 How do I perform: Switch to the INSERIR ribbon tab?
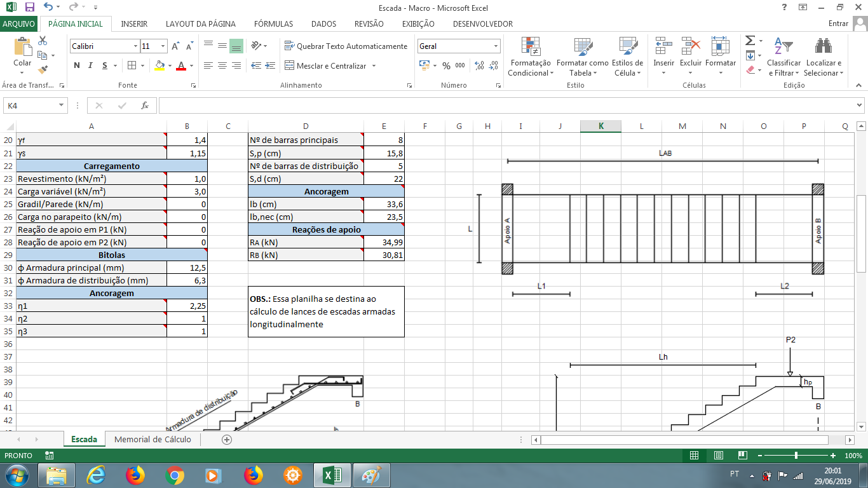134,24
